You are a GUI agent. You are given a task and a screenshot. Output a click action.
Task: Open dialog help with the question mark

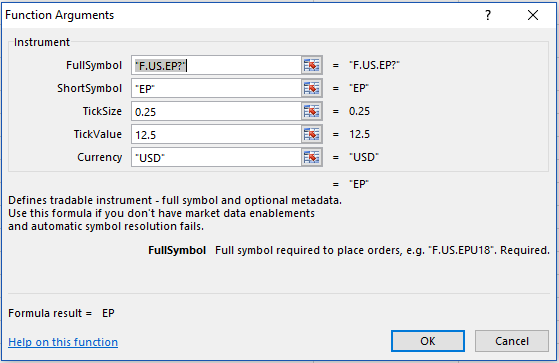coord(488,15)
